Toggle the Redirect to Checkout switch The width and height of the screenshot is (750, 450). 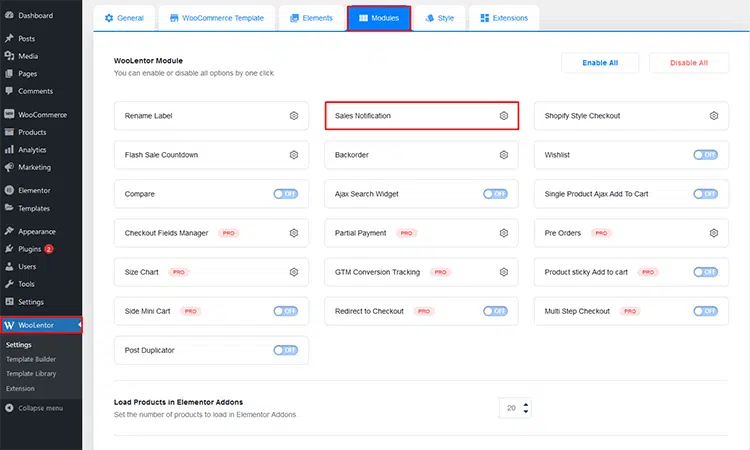pyautogui.click(x=495, y=311)
